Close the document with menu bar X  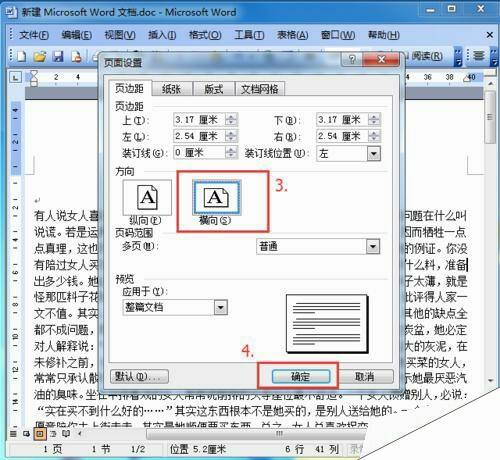[x=489, y=35]
